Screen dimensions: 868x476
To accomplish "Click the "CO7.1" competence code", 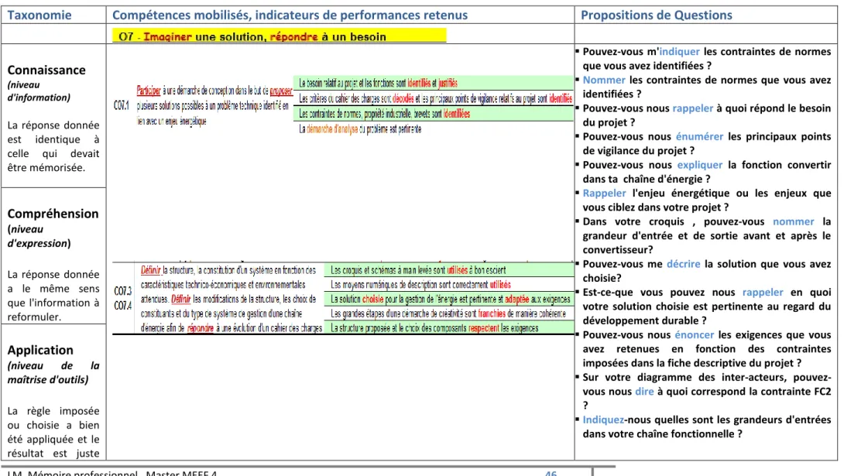I will tap(122, 105).
